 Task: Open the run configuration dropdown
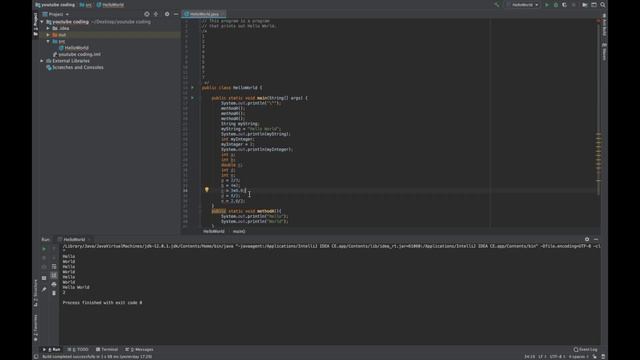(524, 5)
